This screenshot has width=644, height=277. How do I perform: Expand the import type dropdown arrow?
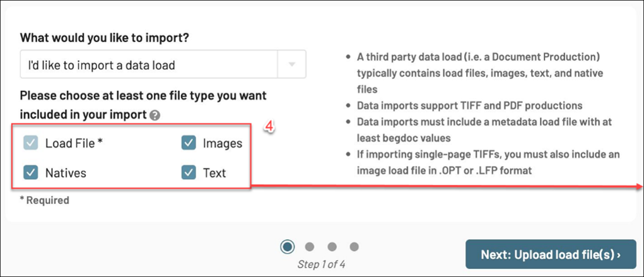[291, 64]
